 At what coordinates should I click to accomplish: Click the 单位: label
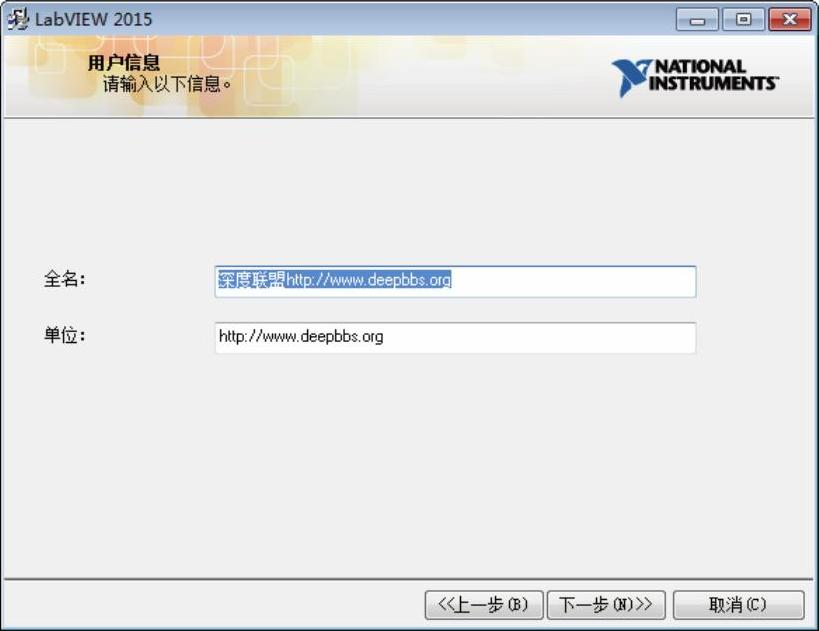tap(65, 335)
